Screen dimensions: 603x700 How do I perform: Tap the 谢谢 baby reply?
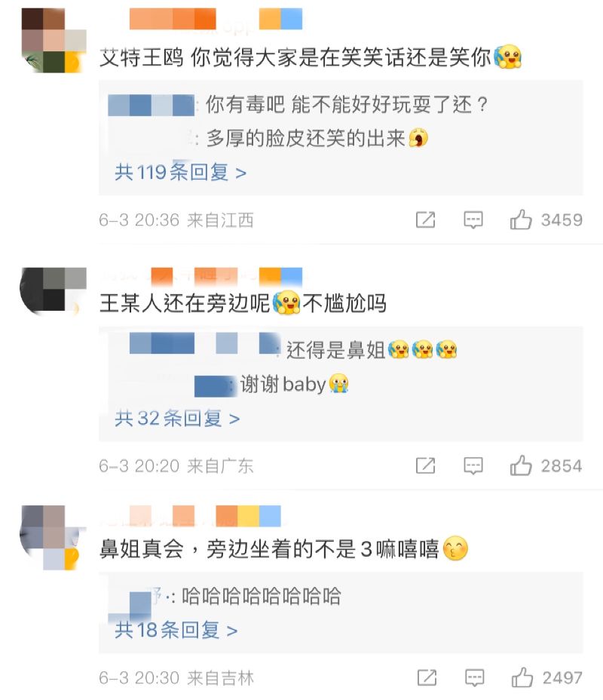(271, 385)
